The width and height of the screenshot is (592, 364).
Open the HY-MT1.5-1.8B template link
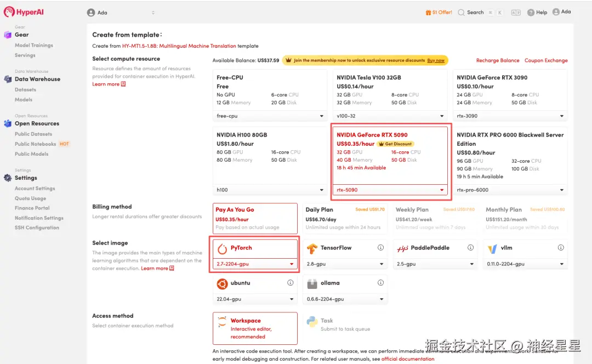179,46
